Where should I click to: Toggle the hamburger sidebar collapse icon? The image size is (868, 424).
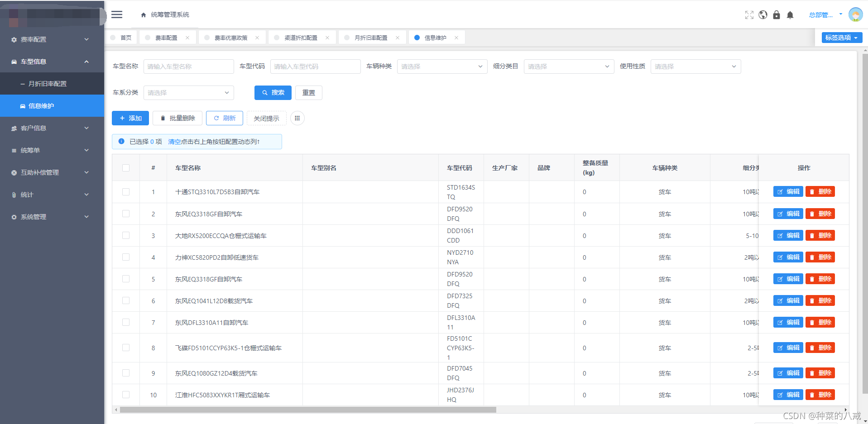[x=117, y=14]
